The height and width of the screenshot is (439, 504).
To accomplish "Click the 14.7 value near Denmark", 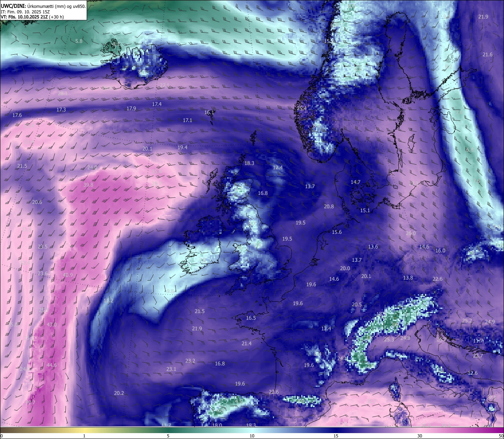I will [x=356, y=182].
